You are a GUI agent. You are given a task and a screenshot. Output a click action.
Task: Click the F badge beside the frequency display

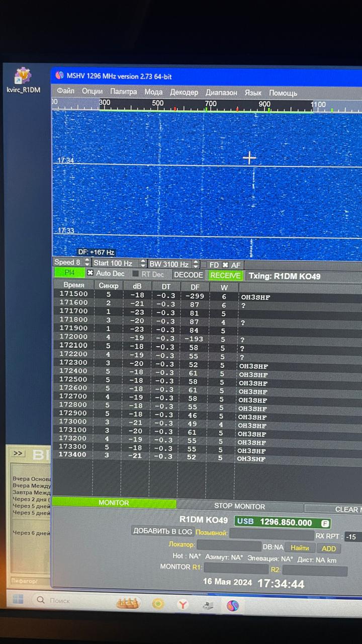(x=325, y=523)
